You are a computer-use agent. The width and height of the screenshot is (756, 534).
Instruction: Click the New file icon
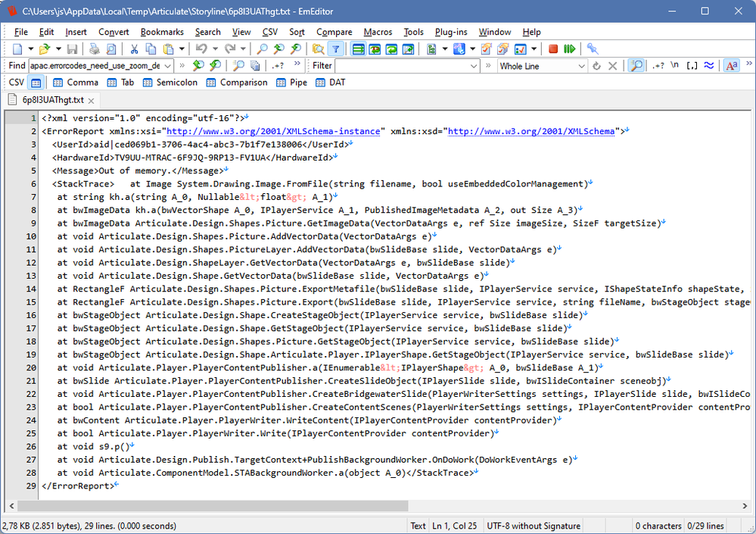click(16, 49)
